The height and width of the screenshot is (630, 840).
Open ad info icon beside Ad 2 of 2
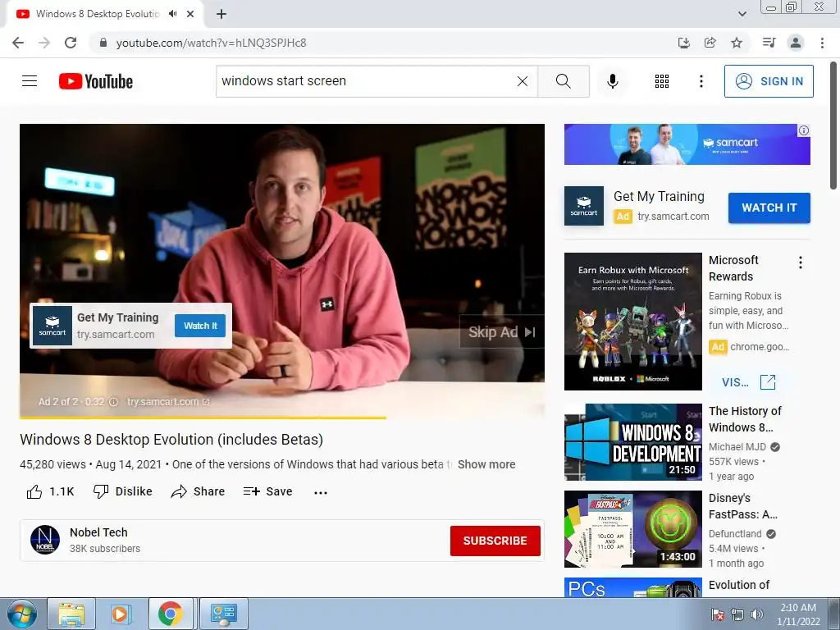(x=113, y=402)
